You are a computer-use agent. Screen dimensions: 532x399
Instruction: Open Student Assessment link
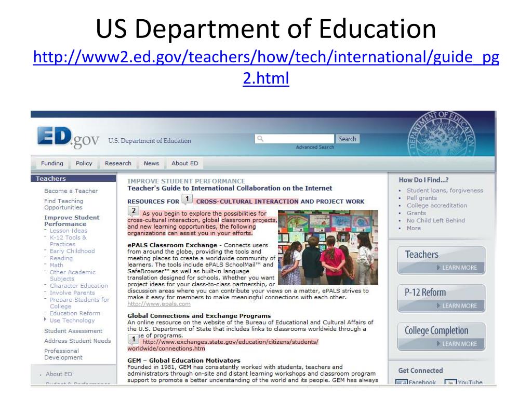click(x=73, y=331)
